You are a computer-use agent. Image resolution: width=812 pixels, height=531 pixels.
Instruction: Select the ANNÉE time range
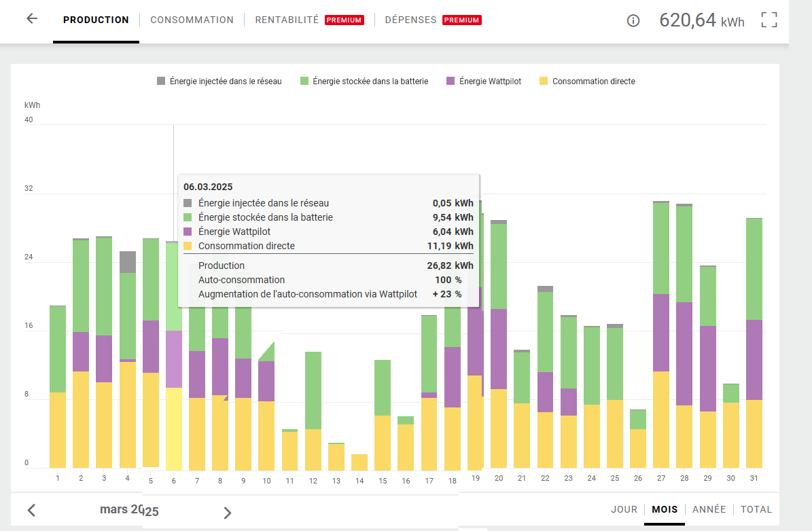click(x=709, y=509)
